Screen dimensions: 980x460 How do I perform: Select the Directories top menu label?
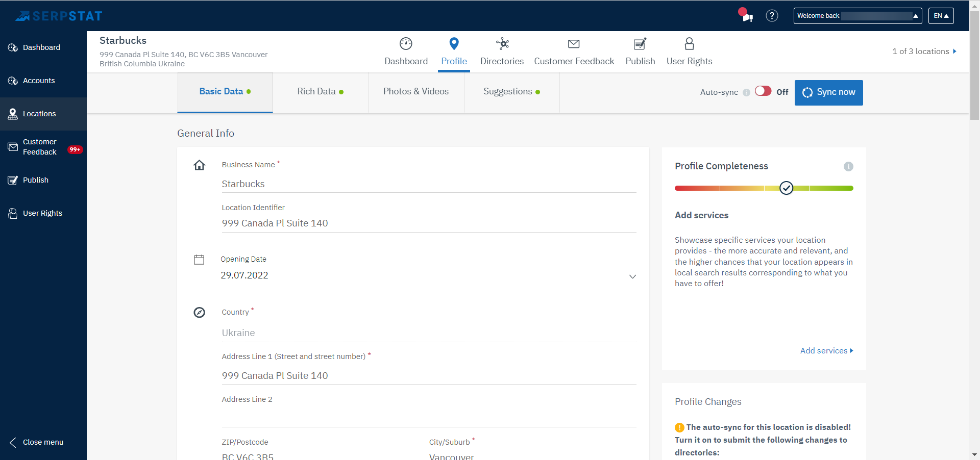pyautogui.click(x=502, y=61)
